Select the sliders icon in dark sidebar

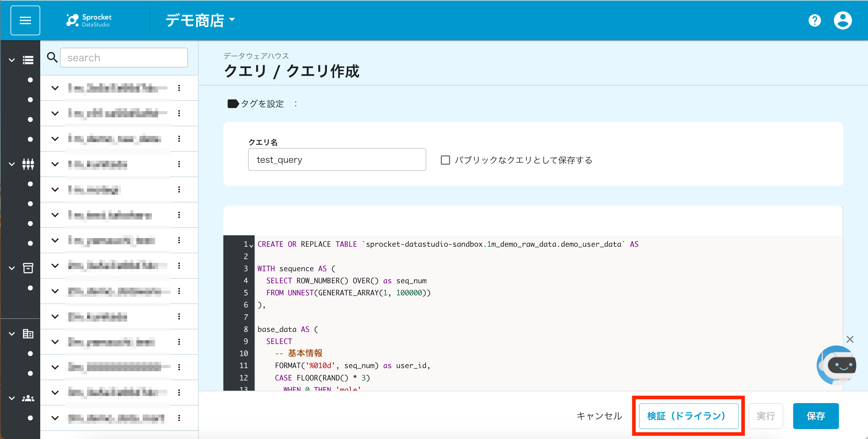click(28, 164)
